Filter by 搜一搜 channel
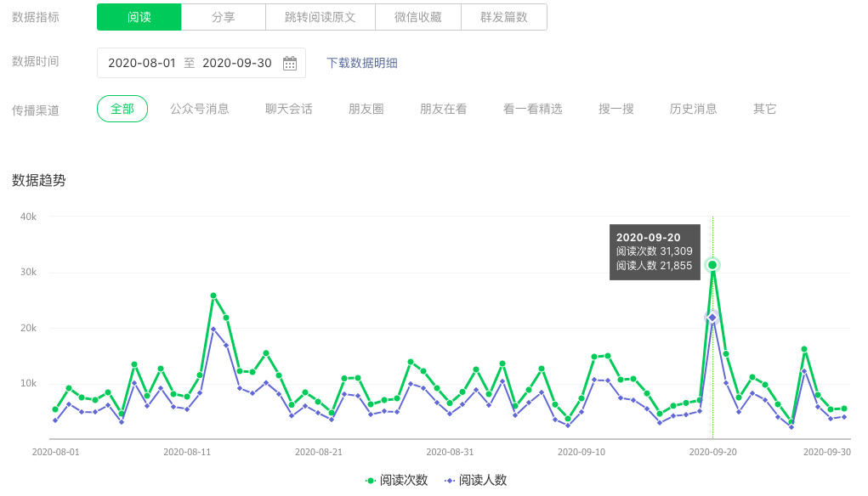 (616, 109)
